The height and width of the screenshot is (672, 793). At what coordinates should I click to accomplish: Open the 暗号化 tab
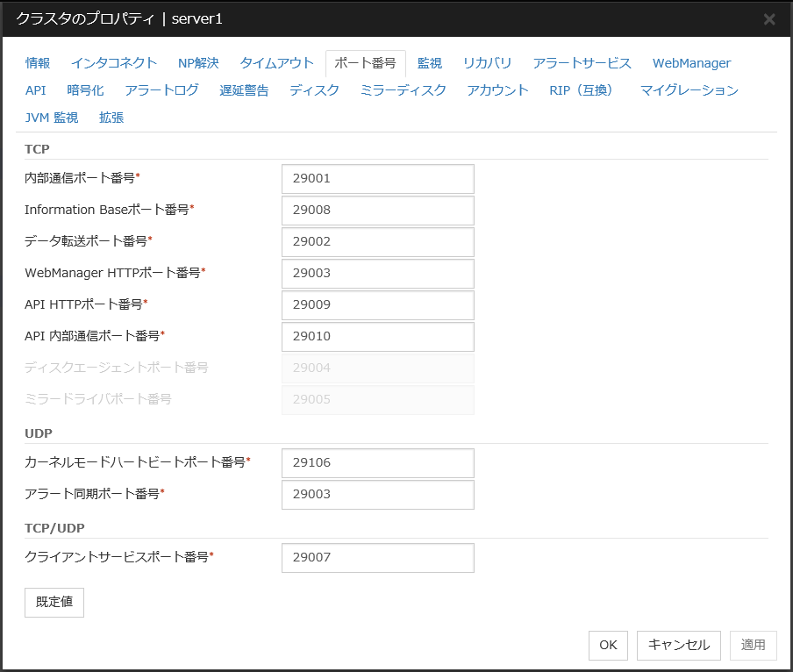(85, 90)
